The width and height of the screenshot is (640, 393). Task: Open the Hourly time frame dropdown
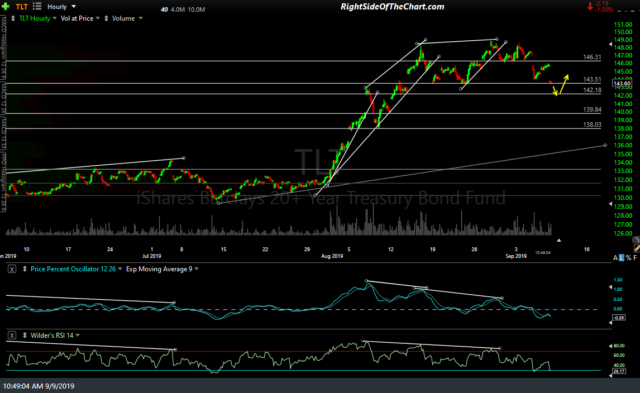[x=74, y=7]
